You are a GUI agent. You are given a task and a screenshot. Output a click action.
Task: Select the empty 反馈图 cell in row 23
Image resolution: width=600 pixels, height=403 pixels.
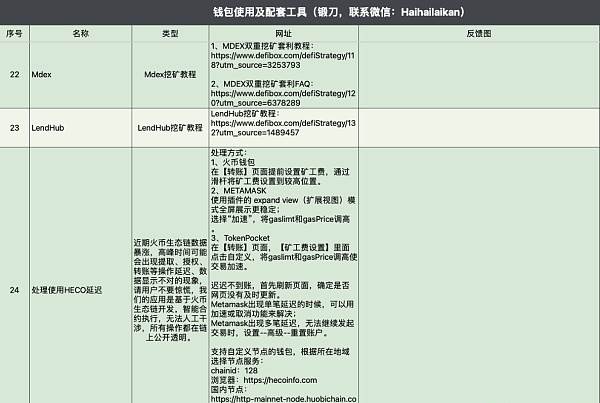point(479,128)
